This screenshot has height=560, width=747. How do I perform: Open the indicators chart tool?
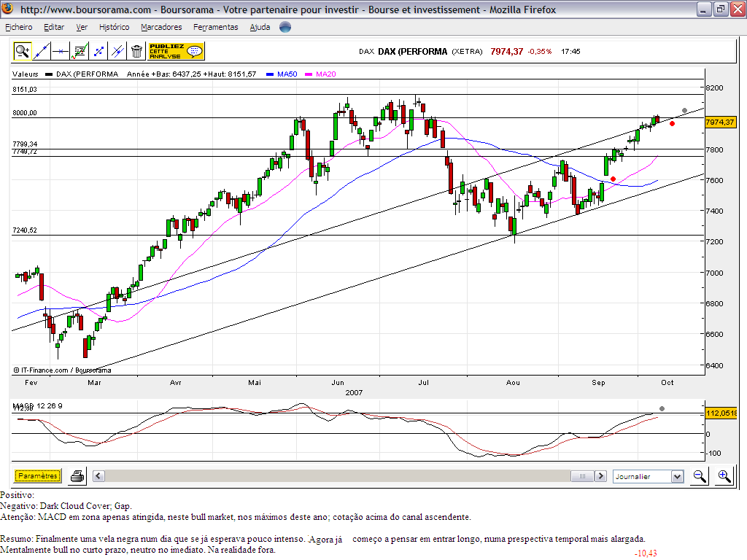(80, 51)
